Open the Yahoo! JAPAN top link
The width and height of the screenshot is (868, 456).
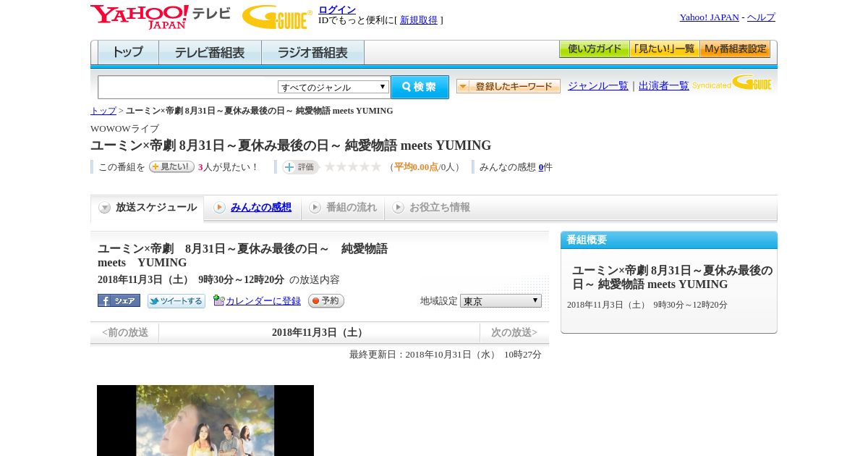(709, 17)
